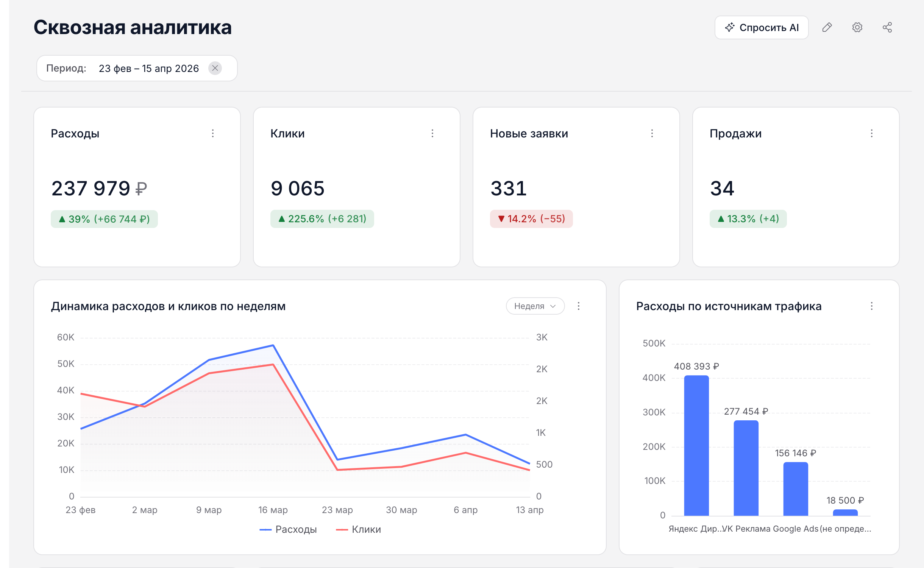Click the 225.6% (+6 281) change badge

click(322, 219)
